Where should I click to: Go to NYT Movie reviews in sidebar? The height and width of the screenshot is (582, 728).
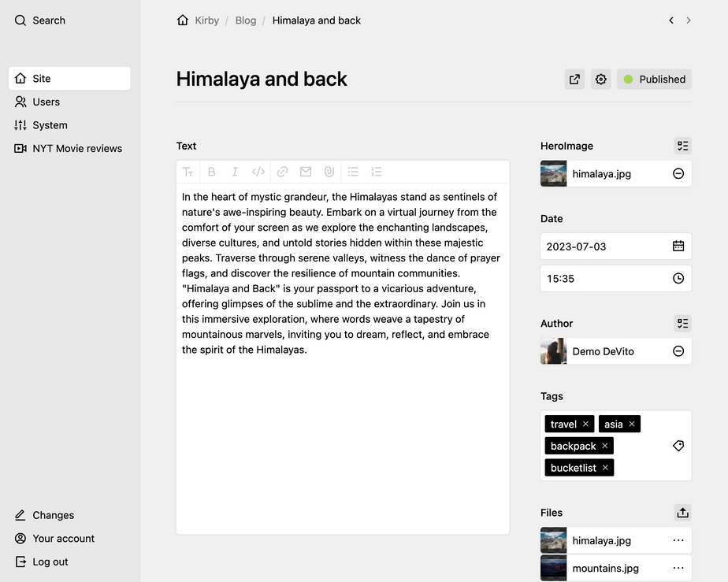77,148
